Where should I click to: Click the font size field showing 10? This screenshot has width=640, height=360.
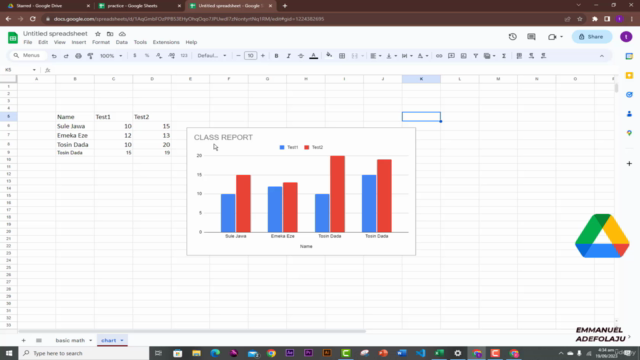click(251, 56)
